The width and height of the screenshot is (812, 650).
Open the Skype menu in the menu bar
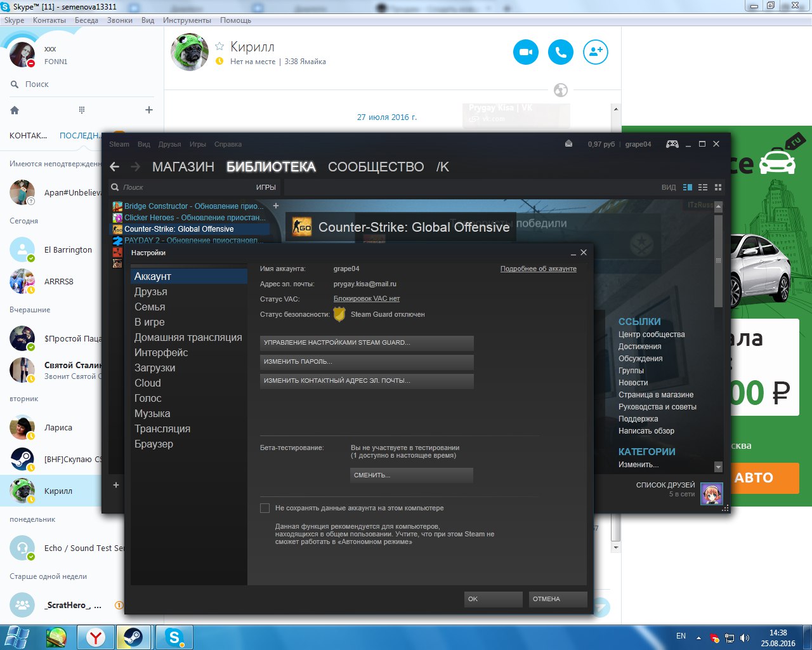15,20
